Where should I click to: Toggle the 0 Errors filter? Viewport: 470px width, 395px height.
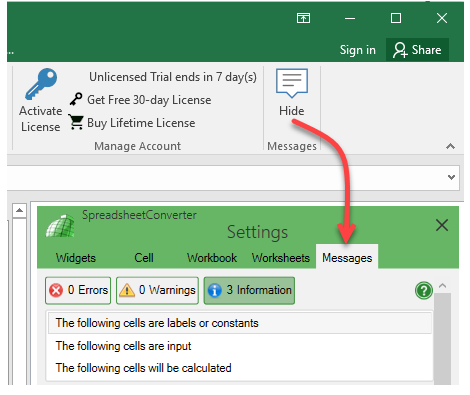click(78, 290)
